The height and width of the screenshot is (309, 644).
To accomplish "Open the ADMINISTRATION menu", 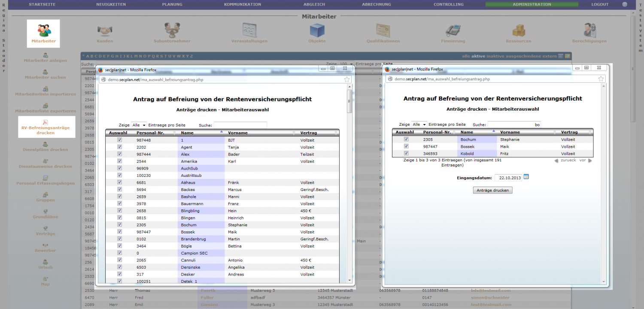I will [532, 4].
